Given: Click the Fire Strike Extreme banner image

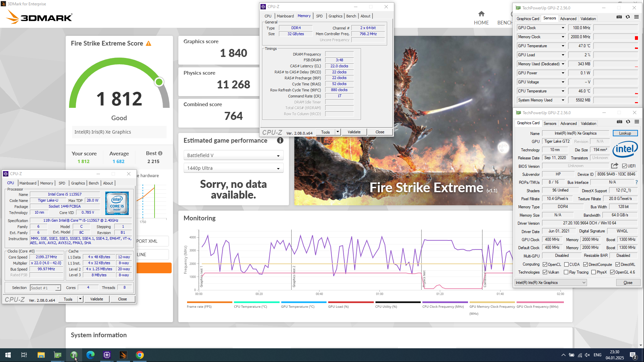Looking at the screenshot, I should [x=403, y=121].
